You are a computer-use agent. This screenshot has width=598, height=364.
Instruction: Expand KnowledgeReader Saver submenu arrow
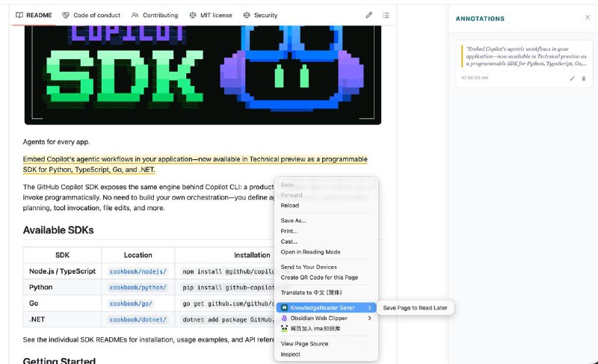[x=369, y=308]
